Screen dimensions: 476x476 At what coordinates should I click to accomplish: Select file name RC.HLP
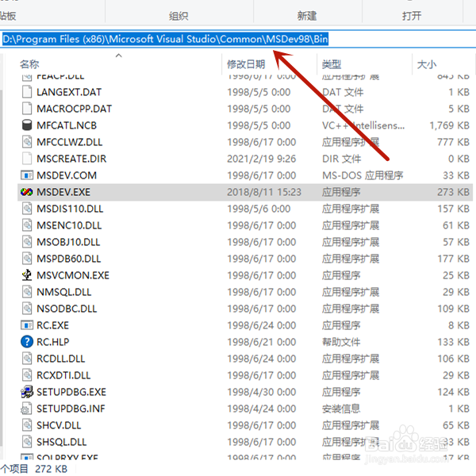click(53, 342)
